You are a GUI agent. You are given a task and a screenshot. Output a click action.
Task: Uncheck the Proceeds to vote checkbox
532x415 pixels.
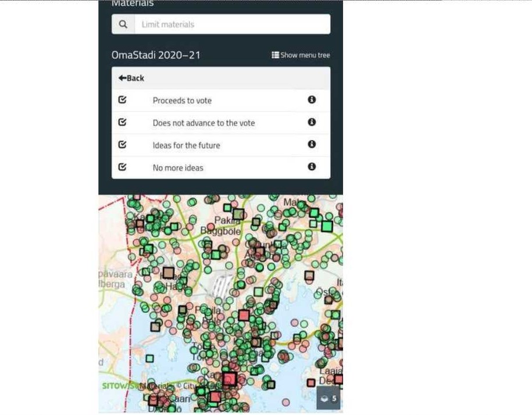[122, 100]
